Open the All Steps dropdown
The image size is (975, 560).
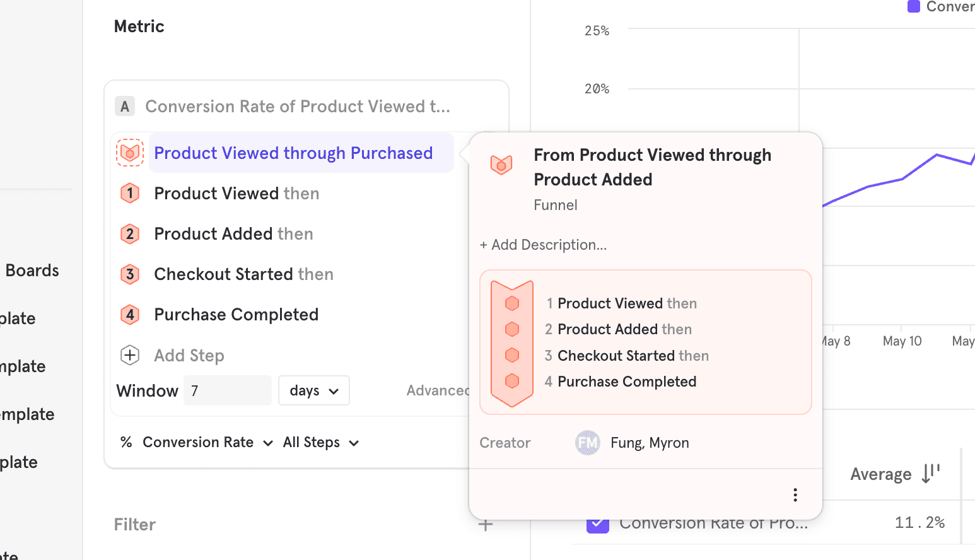click(x=320, y=443)
